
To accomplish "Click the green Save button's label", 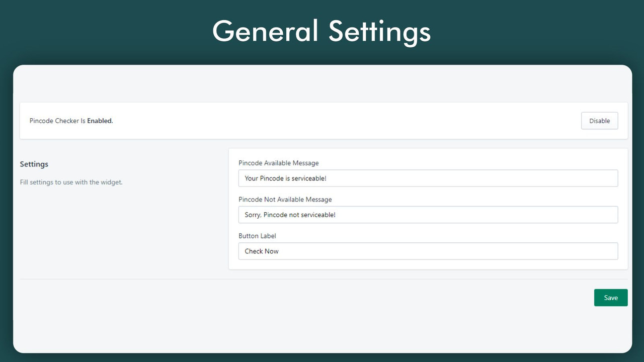I will pos(610,297).
